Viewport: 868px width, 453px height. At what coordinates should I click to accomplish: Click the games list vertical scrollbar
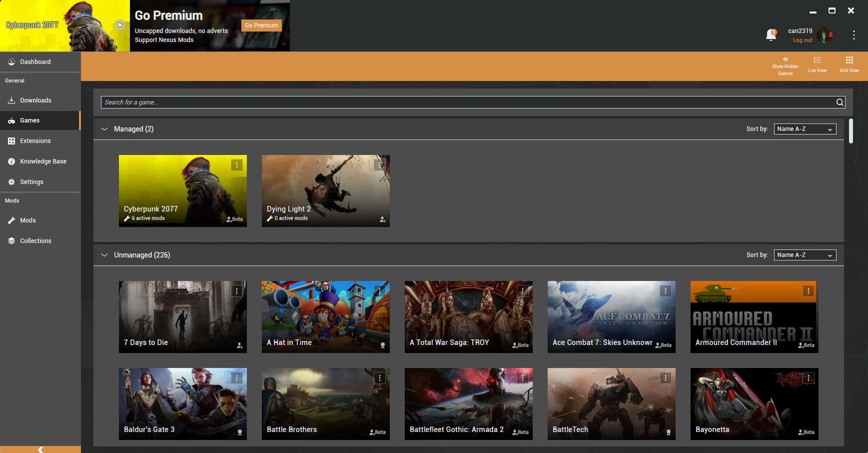851,131
